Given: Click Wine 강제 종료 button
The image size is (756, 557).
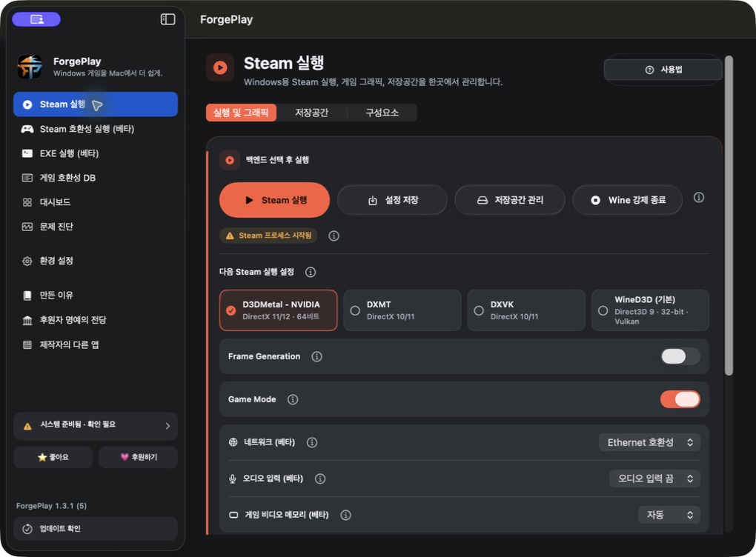Looking at the screenshot, I should (x=627, y=200).
